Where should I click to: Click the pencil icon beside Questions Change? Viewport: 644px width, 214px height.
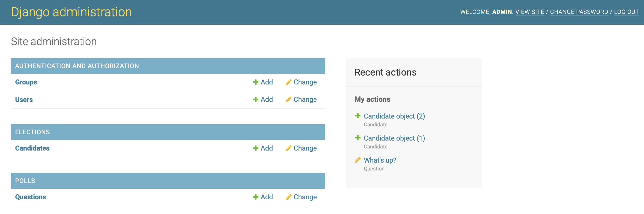pos(288,197)
